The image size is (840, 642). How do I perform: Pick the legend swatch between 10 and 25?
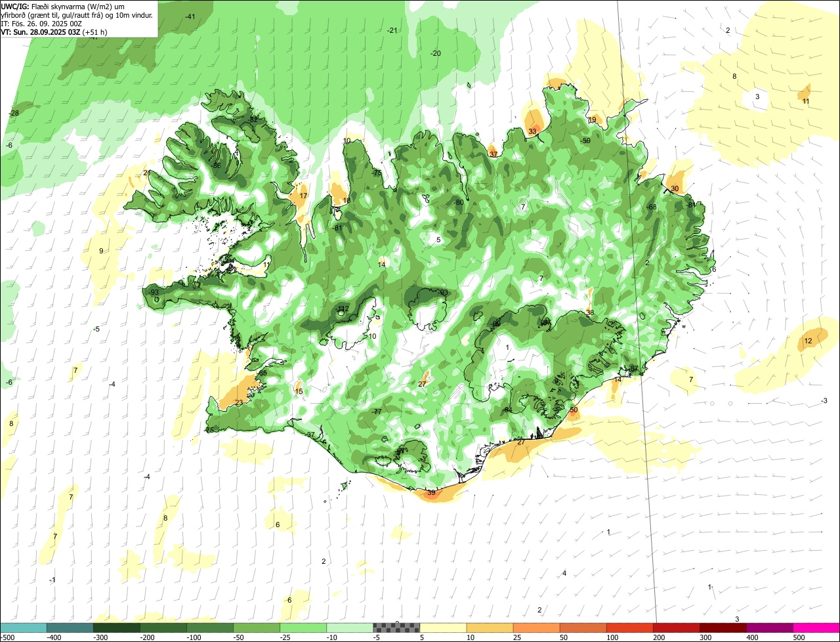click(x=490, y=628)
